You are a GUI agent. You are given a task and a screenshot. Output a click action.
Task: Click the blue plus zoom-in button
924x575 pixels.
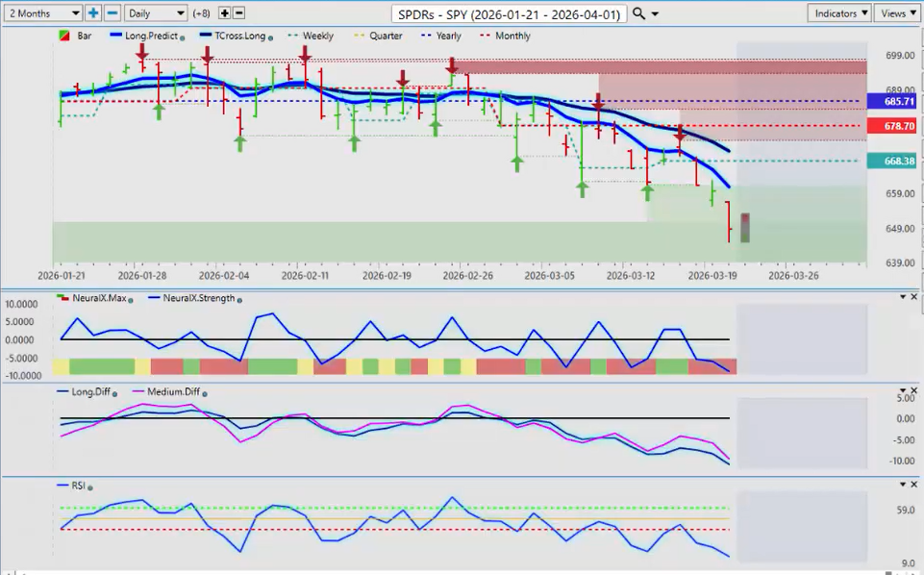coord(93,13)
